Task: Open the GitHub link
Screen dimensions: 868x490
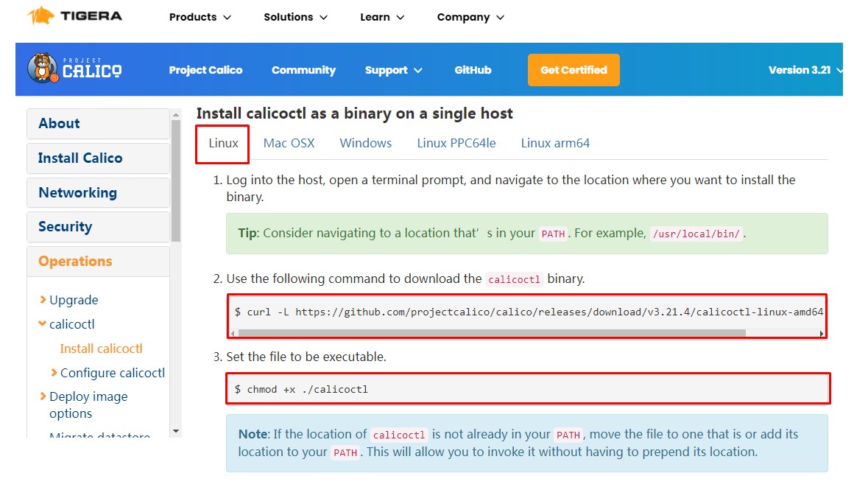Action: click(x=473, y=70)
